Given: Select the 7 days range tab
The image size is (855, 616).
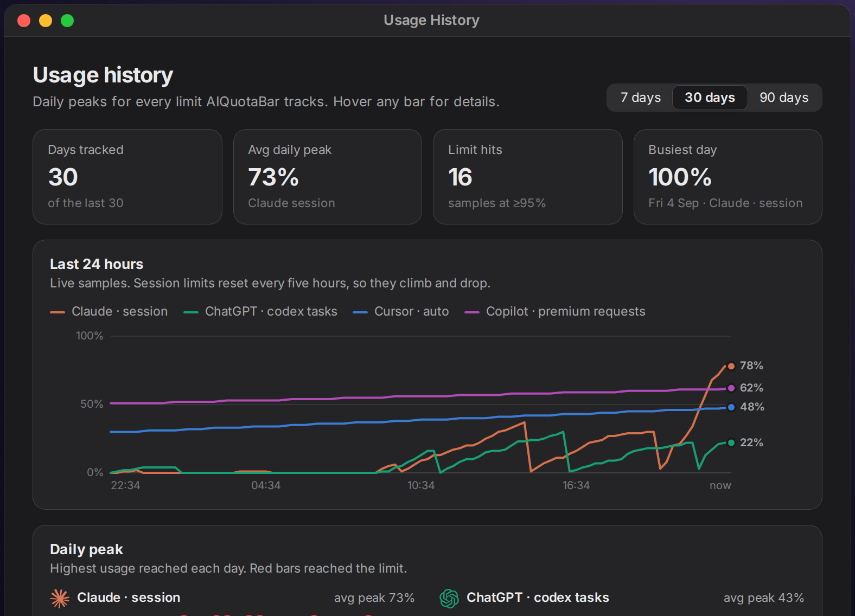Looking at the screenshot, I should 641,98.
